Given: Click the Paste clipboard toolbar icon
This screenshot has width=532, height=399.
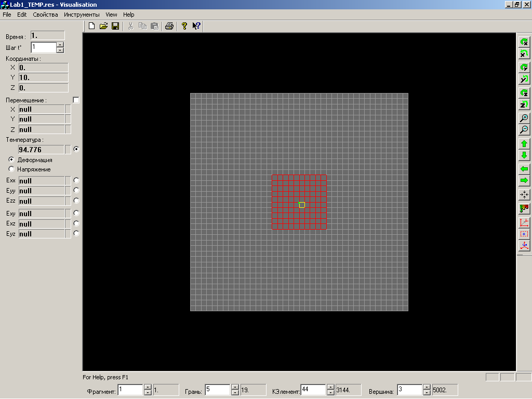Looking at the screenshot, I should tap(154, 26).
